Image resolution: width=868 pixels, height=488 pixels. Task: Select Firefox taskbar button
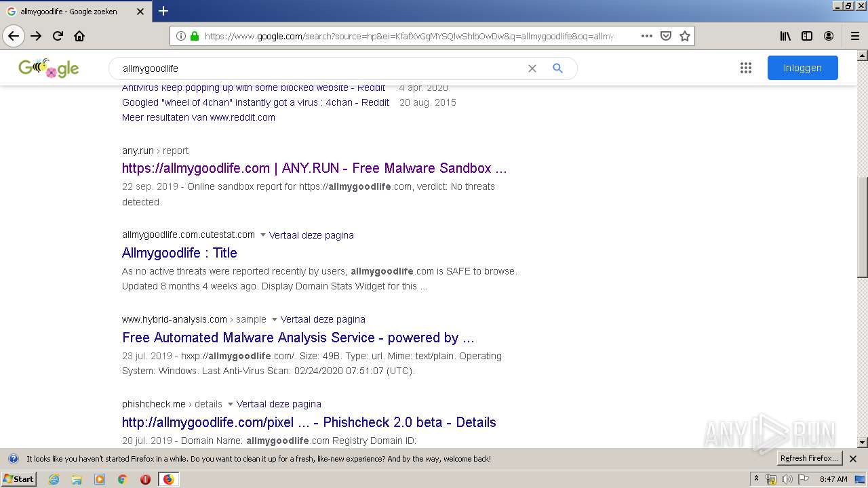pos(168,479)
